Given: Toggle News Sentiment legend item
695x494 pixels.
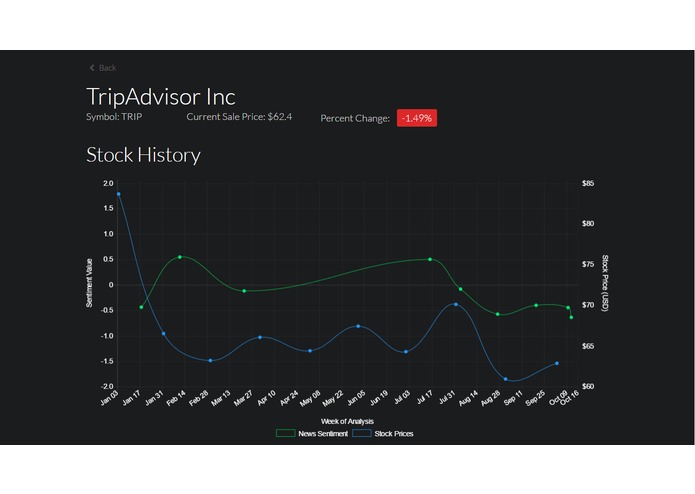Looking at the screenshot, I should coord(312,433).
